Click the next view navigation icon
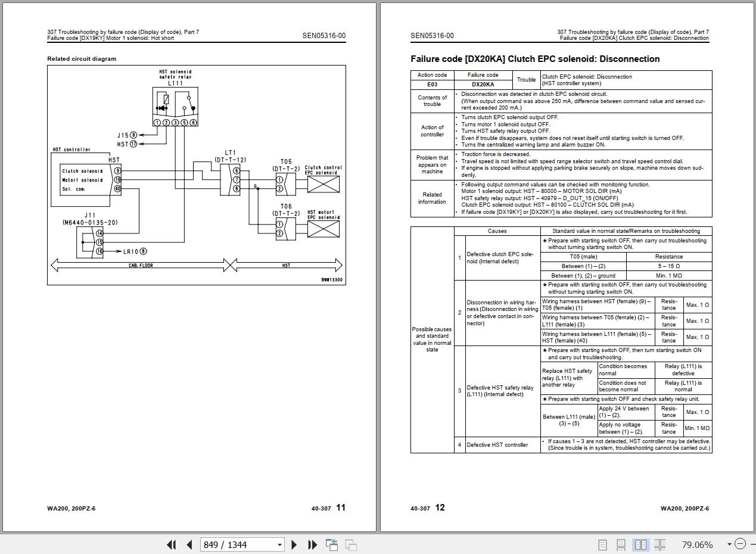756x554 pixels. 351,544
